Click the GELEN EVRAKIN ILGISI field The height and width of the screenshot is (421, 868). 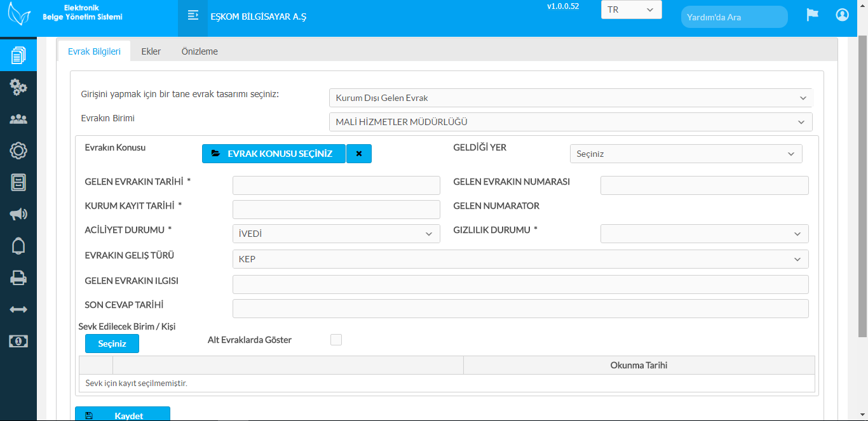point(520,284)
